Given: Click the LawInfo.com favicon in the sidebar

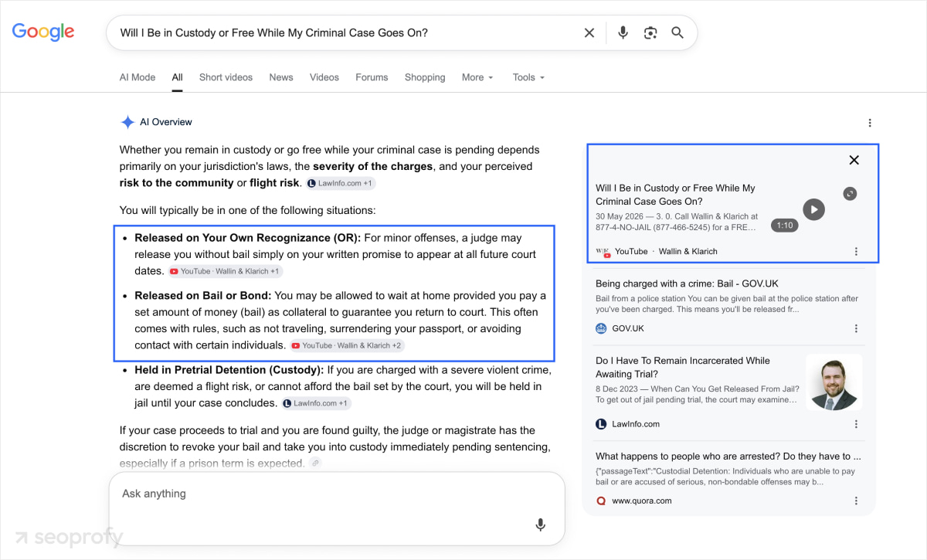Looking at the screenshot, I should pyautogui.click(x=601, y=424).
